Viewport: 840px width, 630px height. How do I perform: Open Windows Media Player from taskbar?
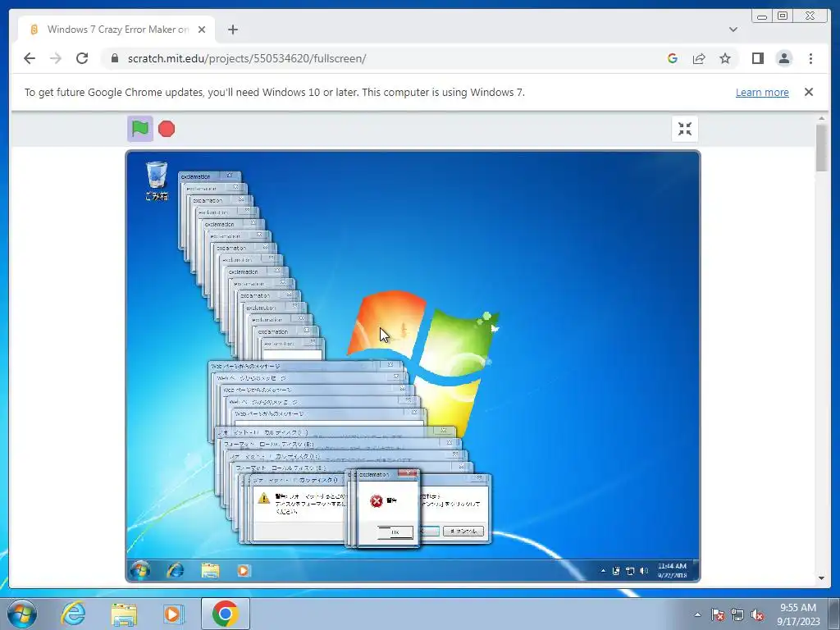[172, 614]
